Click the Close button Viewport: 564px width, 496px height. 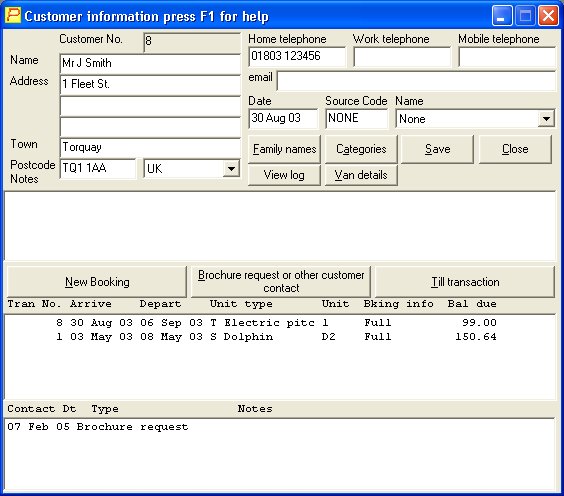(515, 149)
